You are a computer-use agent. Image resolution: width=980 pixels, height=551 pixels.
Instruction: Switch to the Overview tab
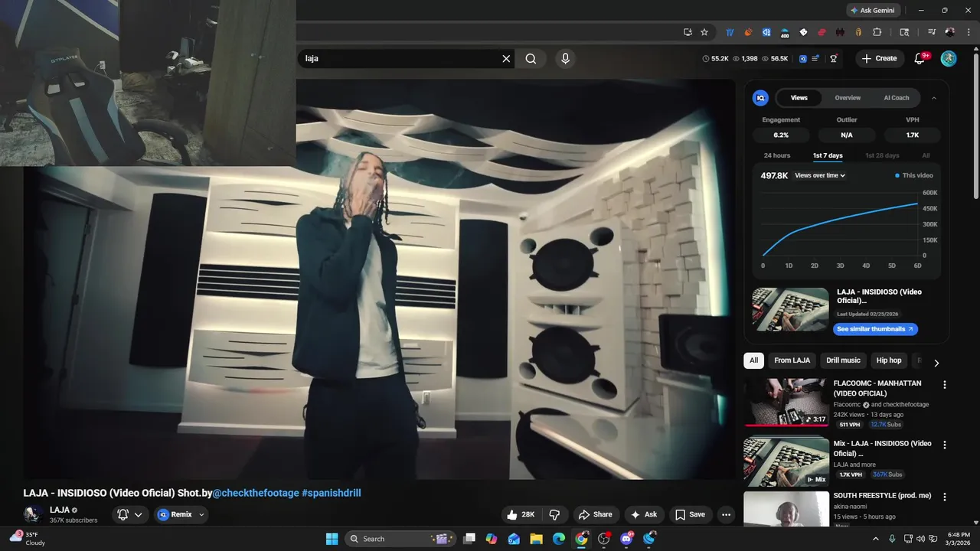(x=848, y=98)
